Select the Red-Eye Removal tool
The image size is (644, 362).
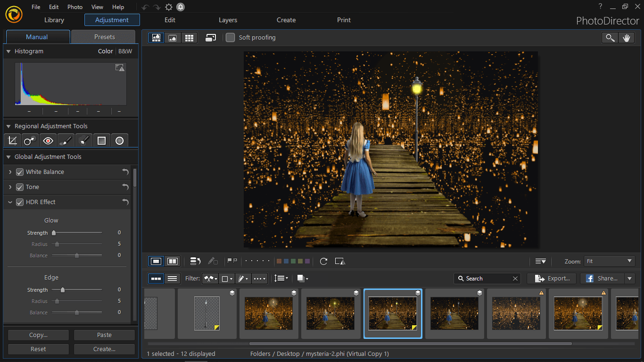pyautogui.click(x=48, y=140)
